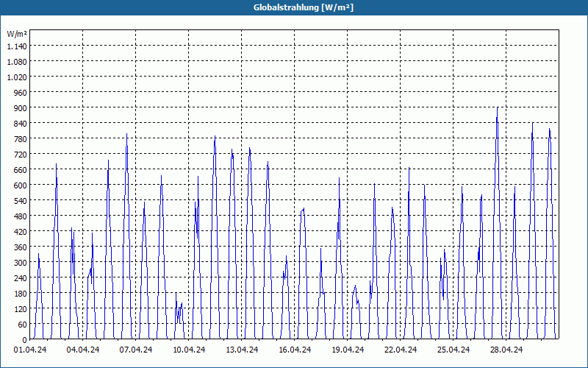The height and width of the screenshot is (368, 588).
Task: Click the 360 y-axis label
Action: (21, 247)
